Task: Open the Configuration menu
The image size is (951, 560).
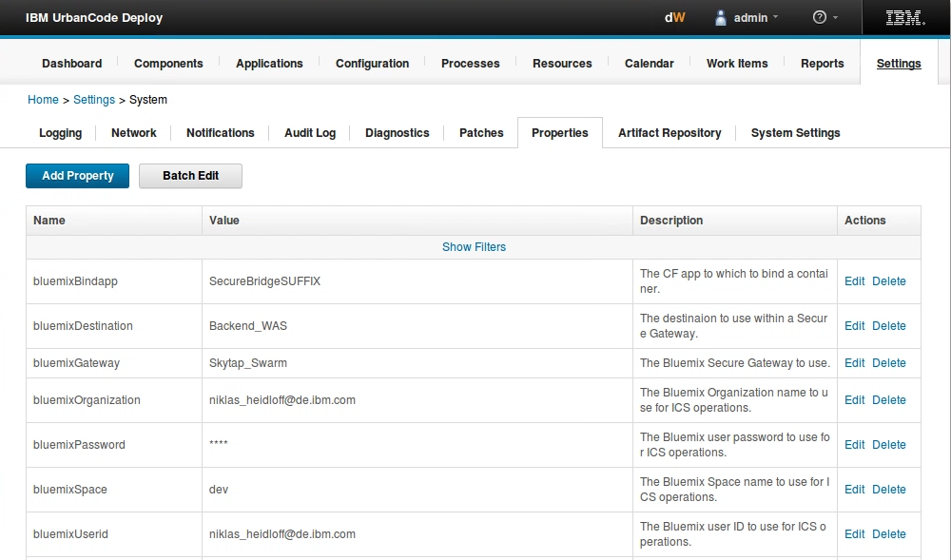Action: 373,63
